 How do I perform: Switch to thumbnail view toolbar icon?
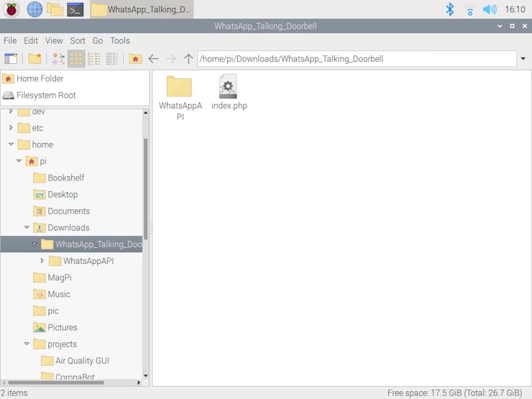tap(59, 59)
